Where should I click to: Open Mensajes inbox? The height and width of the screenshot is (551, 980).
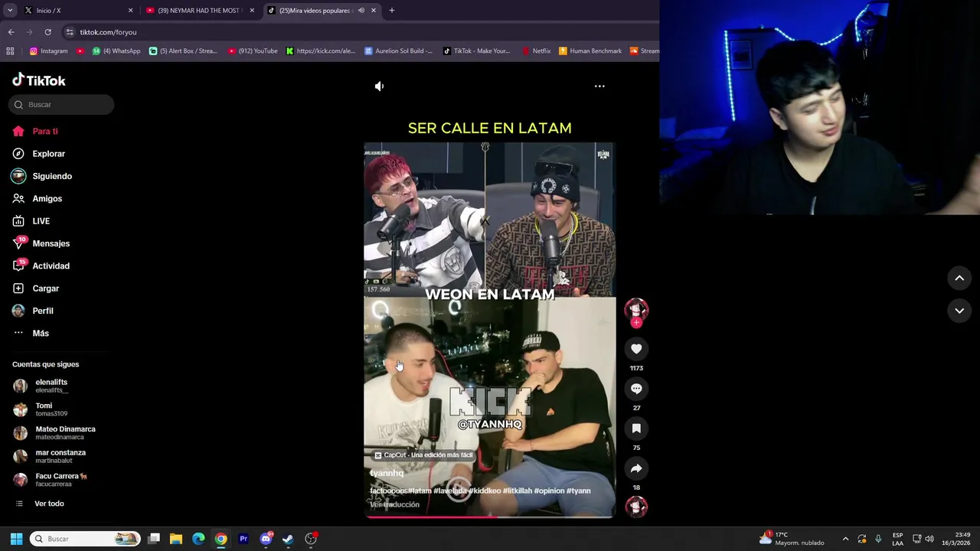point(41,243)
